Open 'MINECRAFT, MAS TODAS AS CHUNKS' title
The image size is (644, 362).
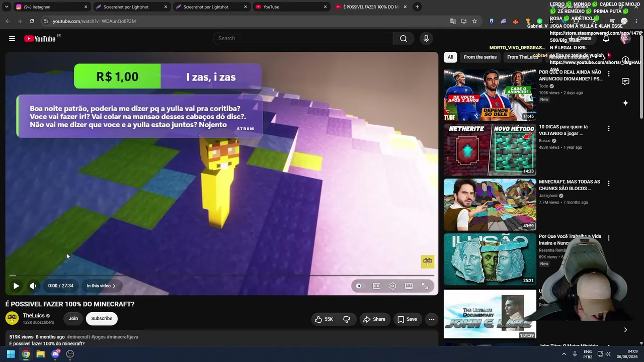point(570,185)
